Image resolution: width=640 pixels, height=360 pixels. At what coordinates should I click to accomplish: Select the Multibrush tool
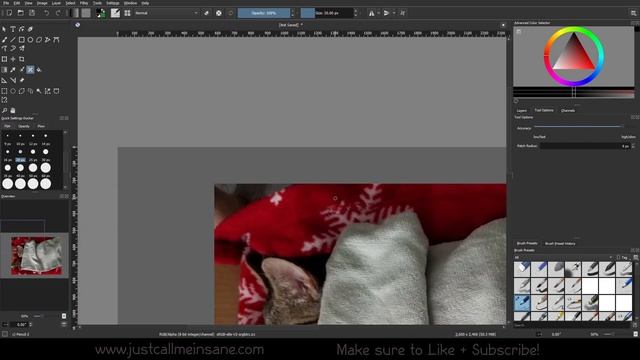click(22, 48)
